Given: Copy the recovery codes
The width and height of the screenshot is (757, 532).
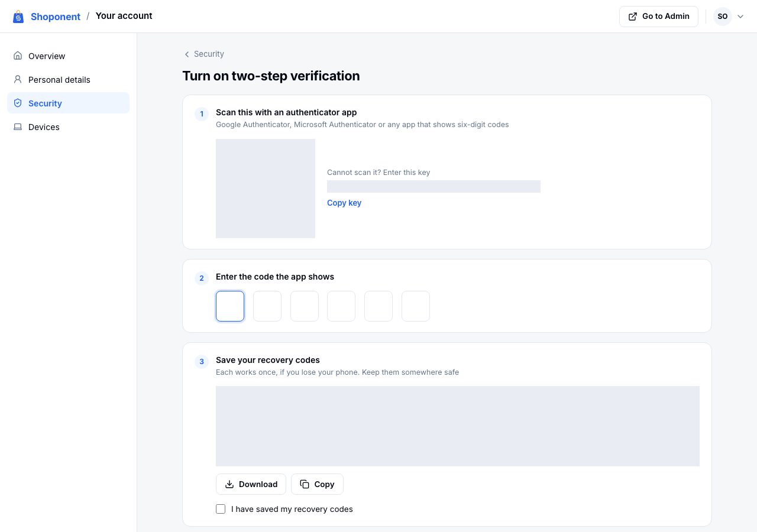Looking at the screenshot, I should coord(317,484).
